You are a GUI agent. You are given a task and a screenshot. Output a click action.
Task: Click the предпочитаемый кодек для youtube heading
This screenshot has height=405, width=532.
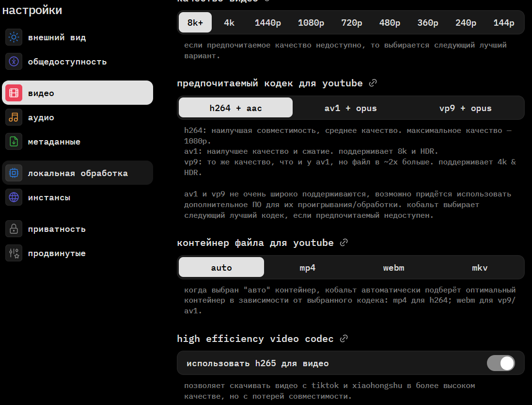point(270,83)
